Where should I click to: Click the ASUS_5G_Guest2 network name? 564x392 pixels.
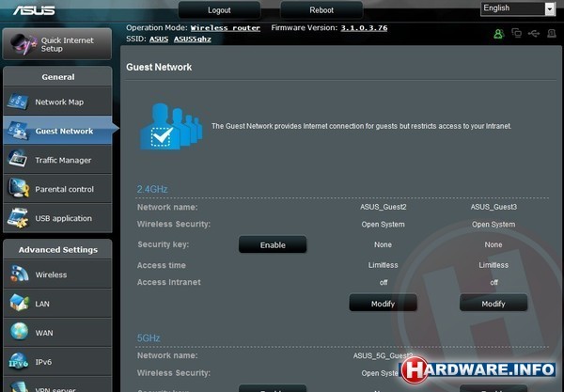click(x=383, y=355)
